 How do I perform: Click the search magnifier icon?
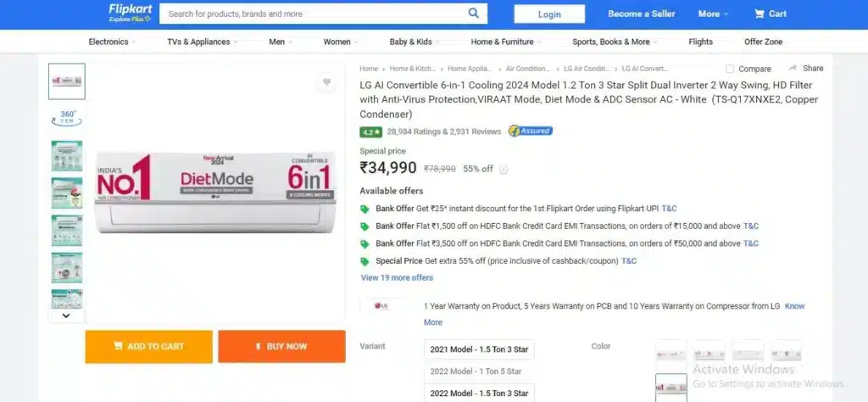(x=473, y=14)
